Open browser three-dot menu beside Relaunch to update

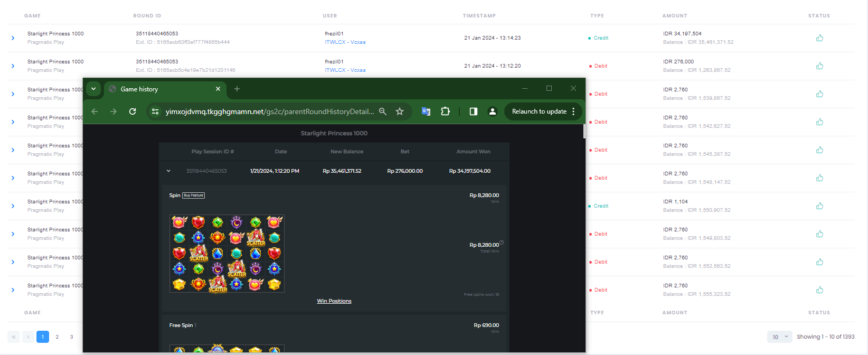click(x=573, y=111)
